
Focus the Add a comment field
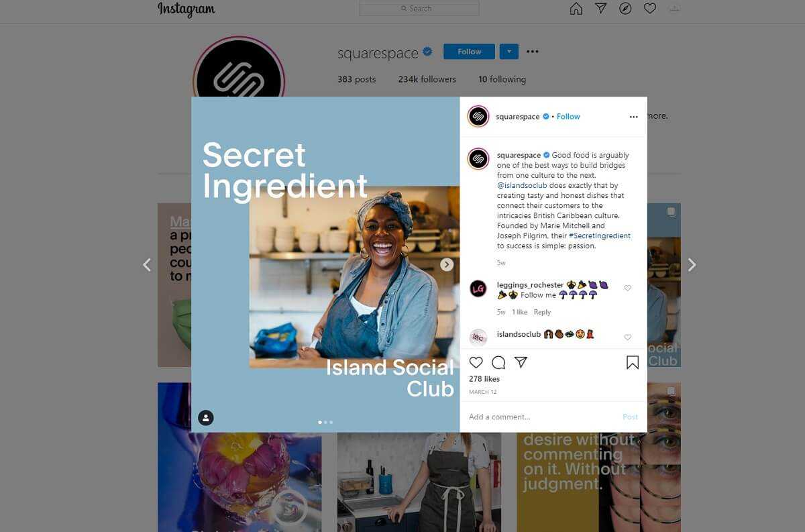543,417
